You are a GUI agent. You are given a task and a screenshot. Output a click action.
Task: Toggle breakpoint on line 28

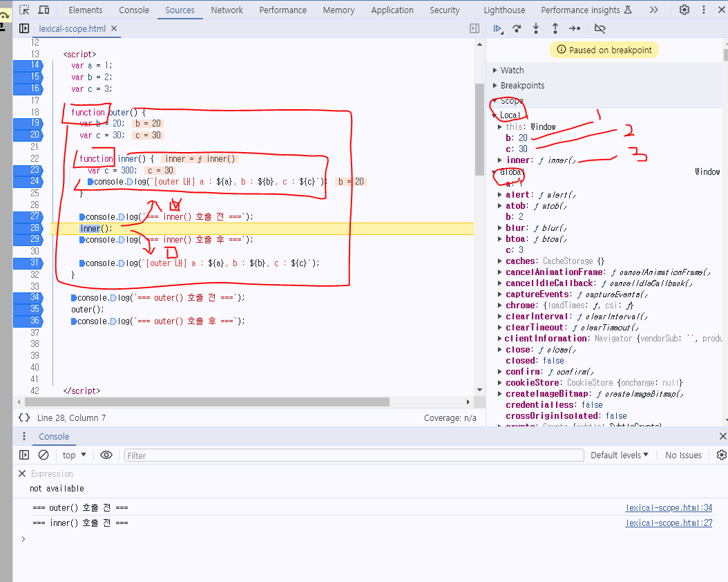coord(28,228)
